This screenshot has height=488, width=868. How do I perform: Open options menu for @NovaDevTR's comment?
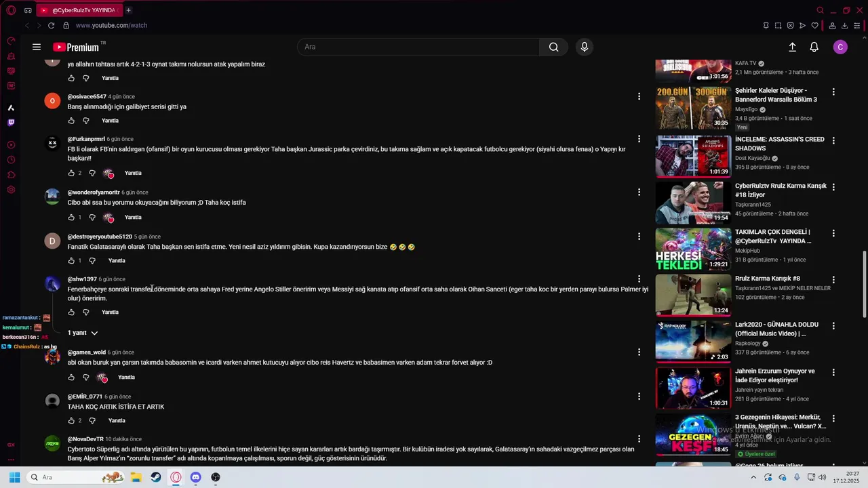point(639,439)
